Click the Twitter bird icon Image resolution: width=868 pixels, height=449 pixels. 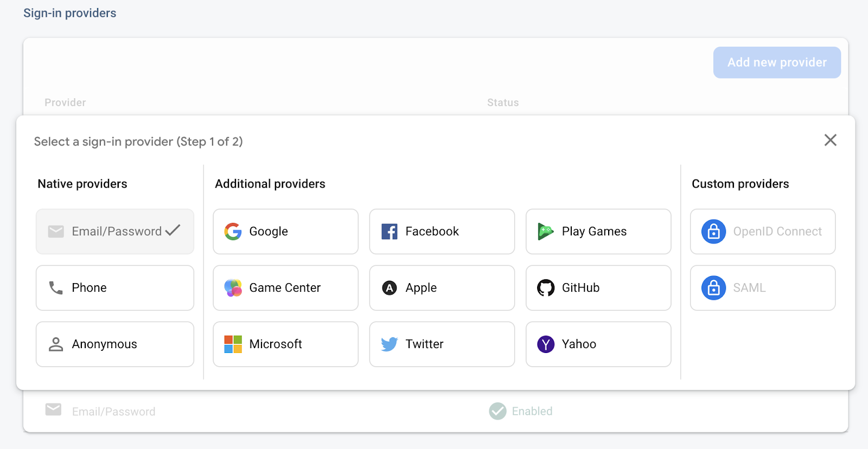[x=389, y=344]
